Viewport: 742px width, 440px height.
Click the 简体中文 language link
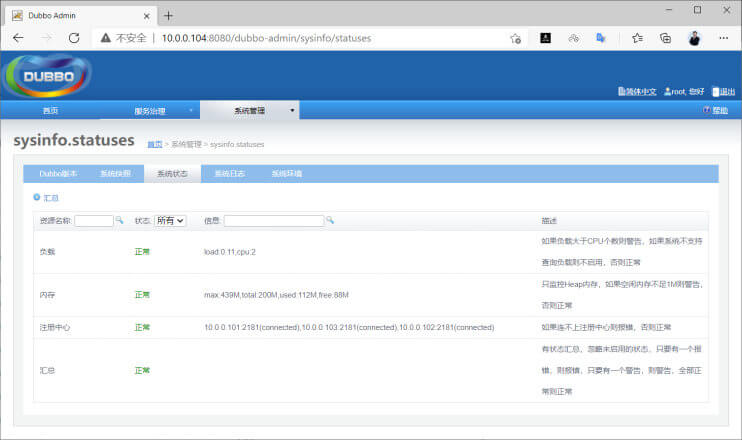[x=637, y=91]
